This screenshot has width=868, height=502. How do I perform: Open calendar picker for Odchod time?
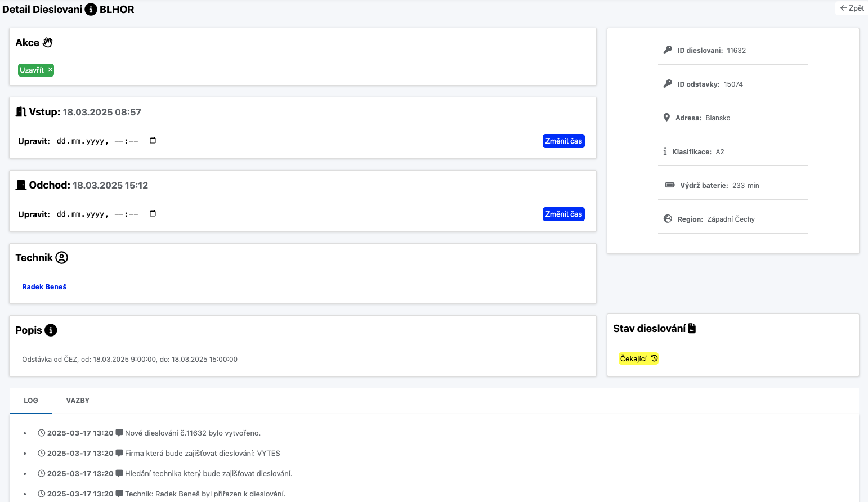[153, 214]
